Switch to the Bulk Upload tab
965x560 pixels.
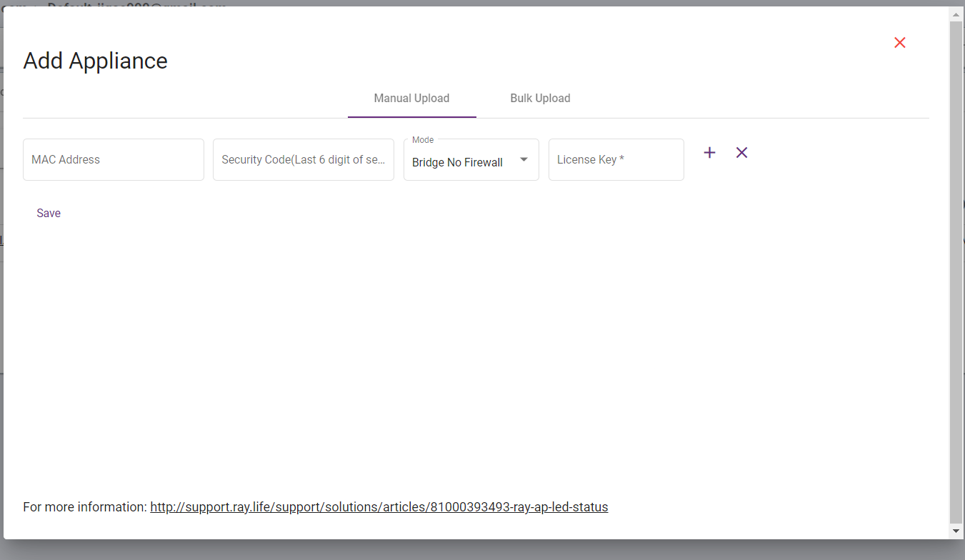pyautogui.click(x=540, y=99)
